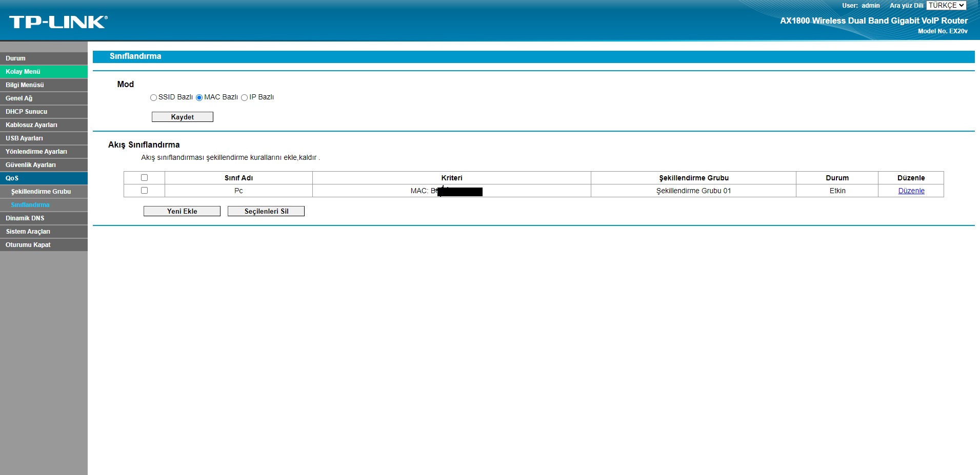
Task: Open the Genel Ağ sidebar item
Action: [44, 98]
